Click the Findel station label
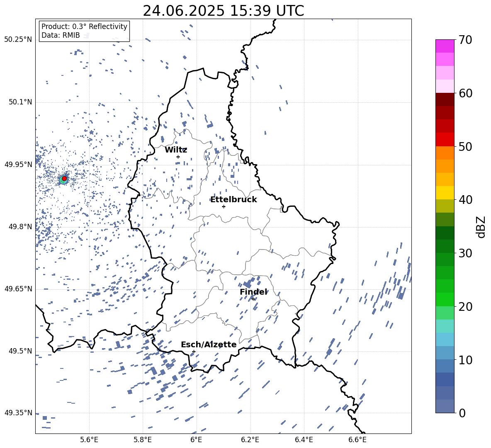The height and width of the screenshot is (448, 491). tap(253, 292)
